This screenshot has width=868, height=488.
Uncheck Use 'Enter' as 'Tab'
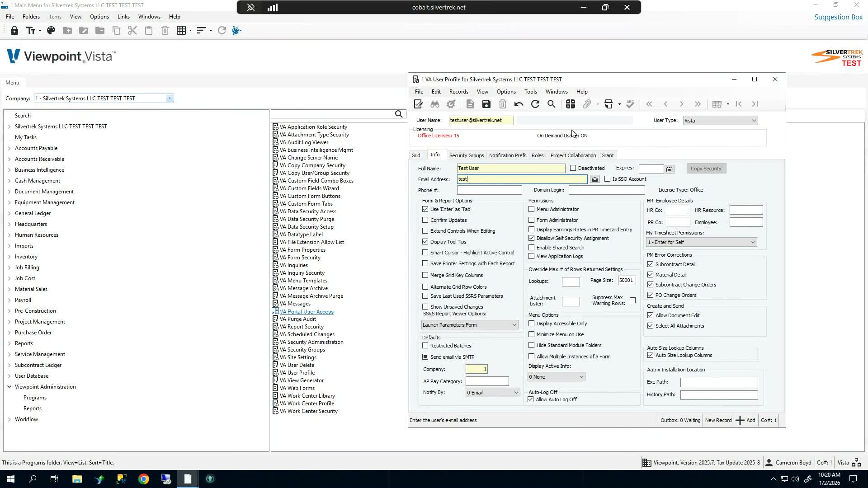point(425,209)
